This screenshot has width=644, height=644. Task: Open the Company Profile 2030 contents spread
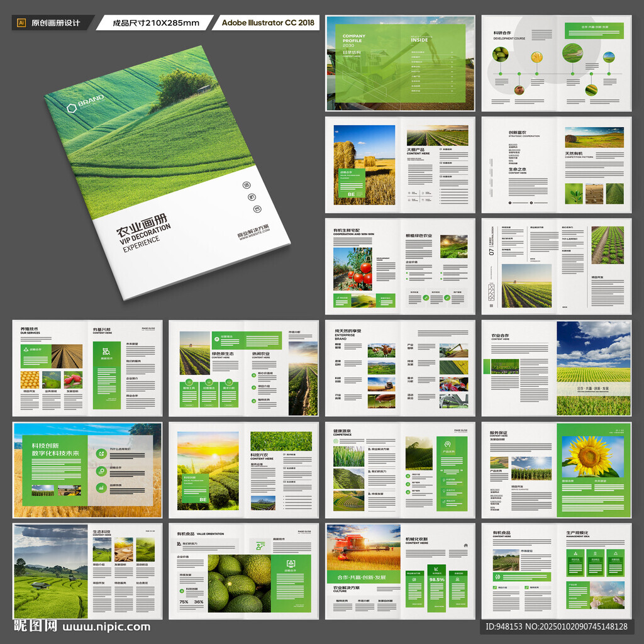tap(400, 64)
